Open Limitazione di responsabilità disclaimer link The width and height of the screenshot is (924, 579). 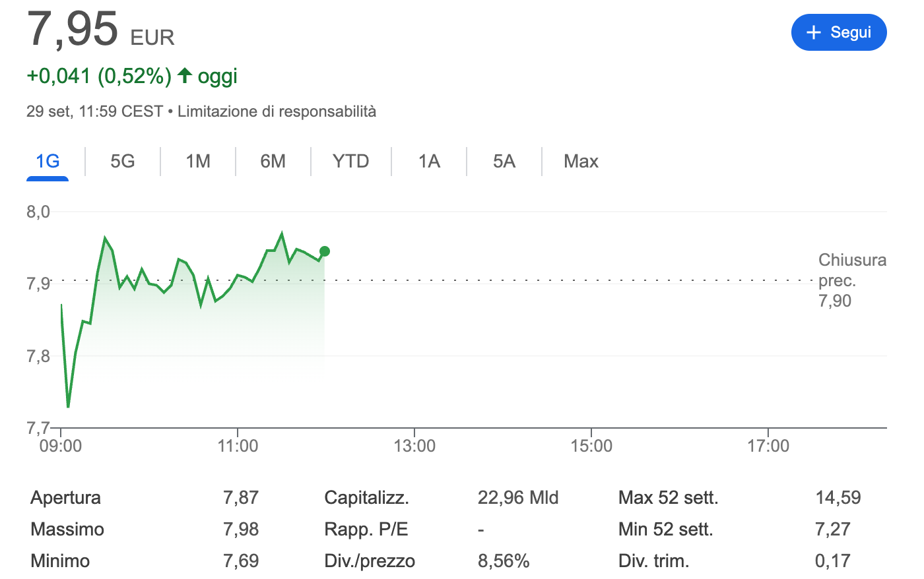277,111
